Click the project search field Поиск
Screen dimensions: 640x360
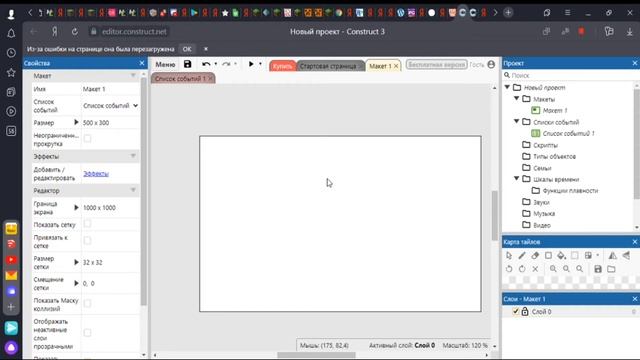pos(571,76)
